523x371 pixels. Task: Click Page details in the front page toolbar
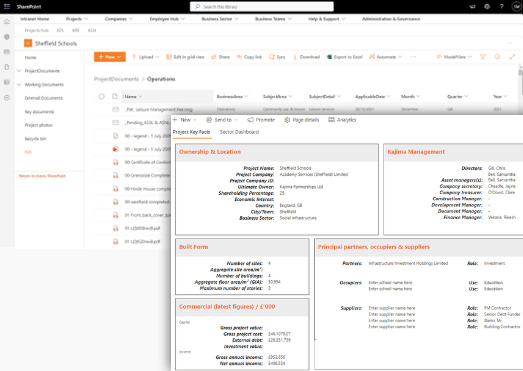[302, 120]
